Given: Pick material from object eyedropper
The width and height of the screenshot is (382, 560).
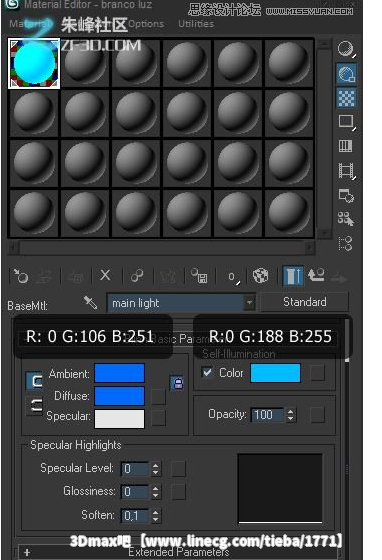Looking at the screenshot, I should pyautogui.click(x=90, y=303).
